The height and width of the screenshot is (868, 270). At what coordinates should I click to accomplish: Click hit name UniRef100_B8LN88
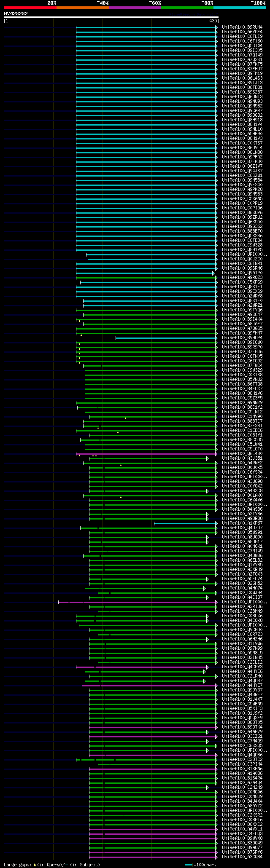(x=242, y=152)
